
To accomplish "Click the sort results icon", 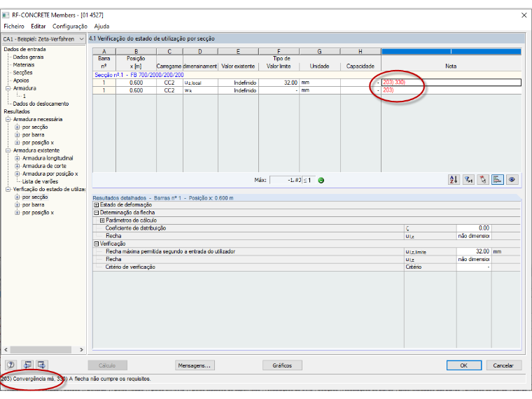I will pyautogui.click(x=454, y=179).
